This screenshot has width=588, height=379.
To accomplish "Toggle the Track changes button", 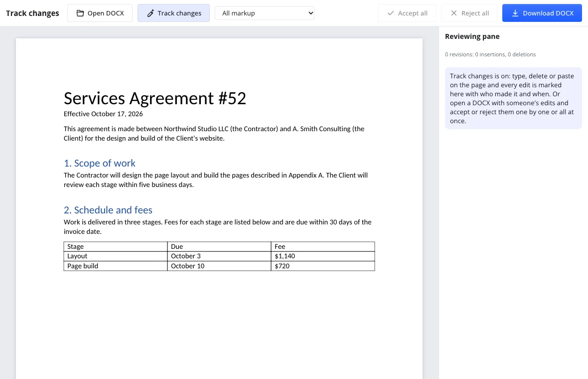I will pyautogui.click(x=173, y=13).
